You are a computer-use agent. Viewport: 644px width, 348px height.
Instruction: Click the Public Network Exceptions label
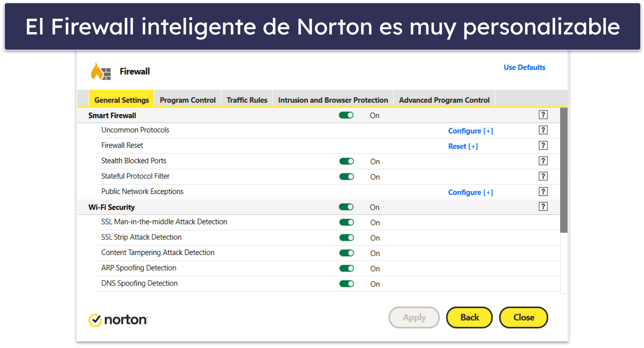pyautogui.click(x=142, y=192)
